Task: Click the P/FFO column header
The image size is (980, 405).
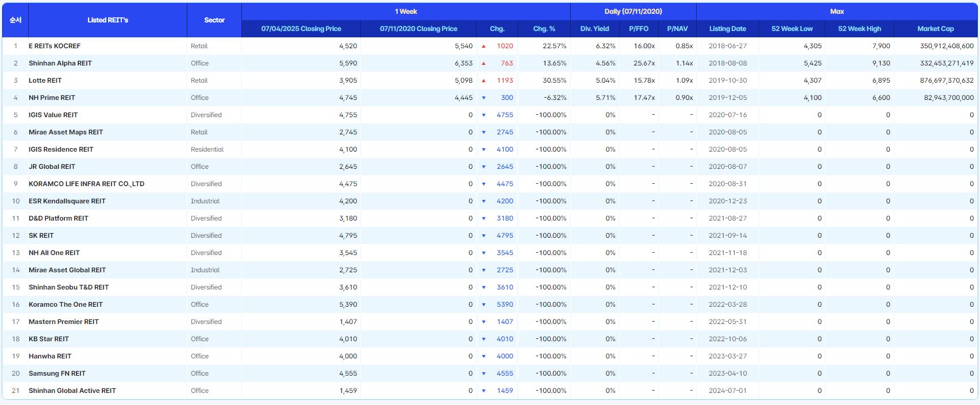Action: [x=639, y=29]
